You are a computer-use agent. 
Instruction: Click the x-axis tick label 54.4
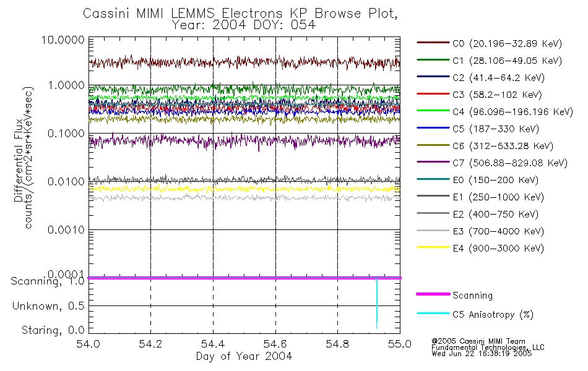click(213, 344)
